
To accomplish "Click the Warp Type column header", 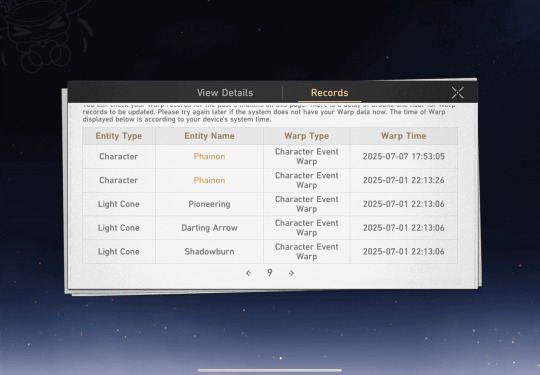I will 307,136.
